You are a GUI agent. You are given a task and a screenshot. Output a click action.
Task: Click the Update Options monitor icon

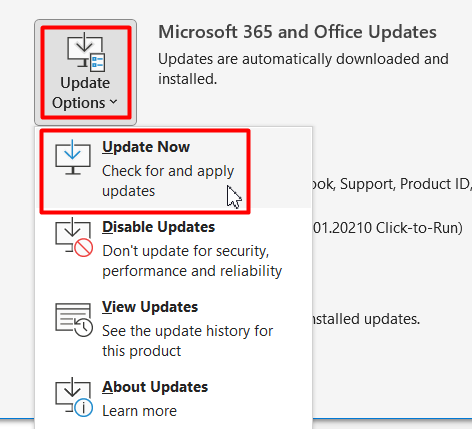[x=86, y=52]
